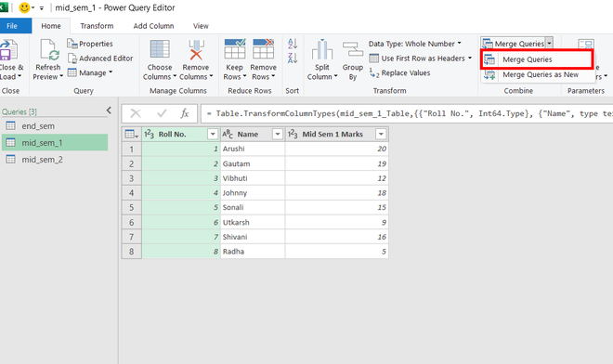The height and width of the screenshot is (364, 613).
Task: Click the cell containing Utkarsh
Action: pyautogui.click(x=253, y=223)
